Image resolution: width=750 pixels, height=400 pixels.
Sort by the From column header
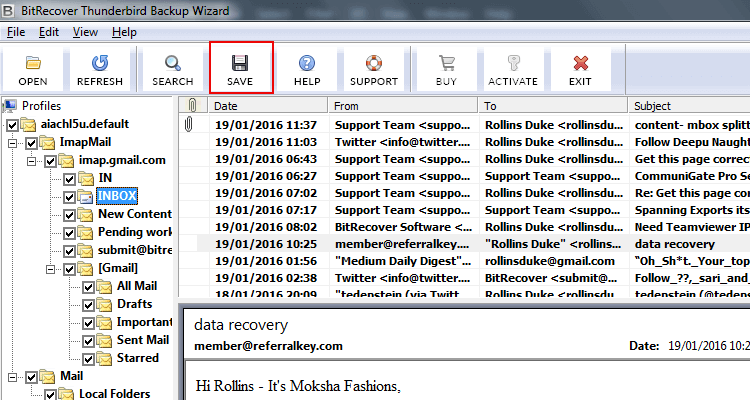coord(403,105)
